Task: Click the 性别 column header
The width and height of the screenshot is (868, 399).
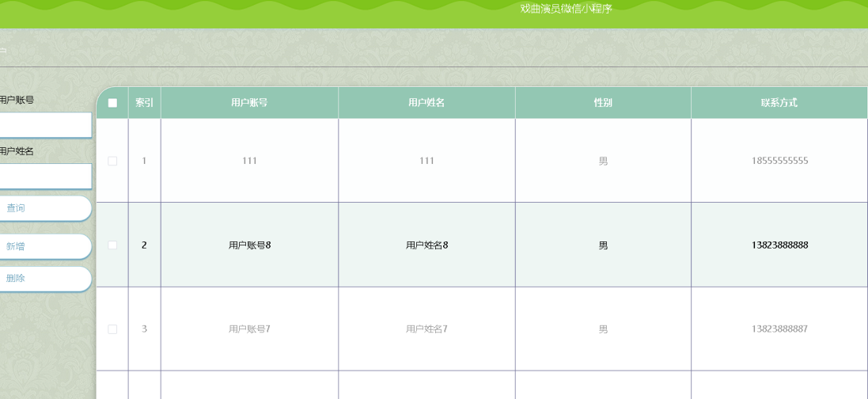Action: 603,103
